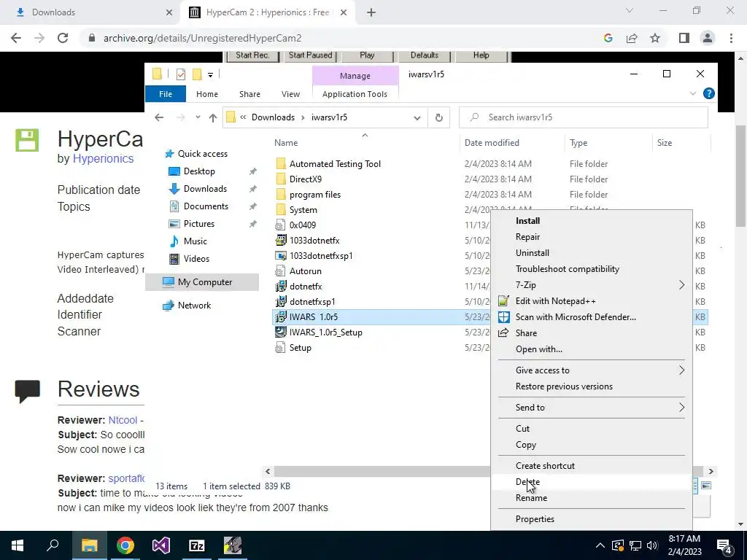Open Application Tools ribbon tab

(355, 94)
